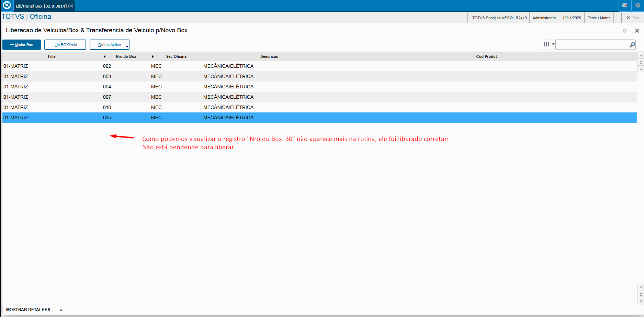Select the row with box number 025
Viewport: 644px width, 317px height.
coord(319,118)
